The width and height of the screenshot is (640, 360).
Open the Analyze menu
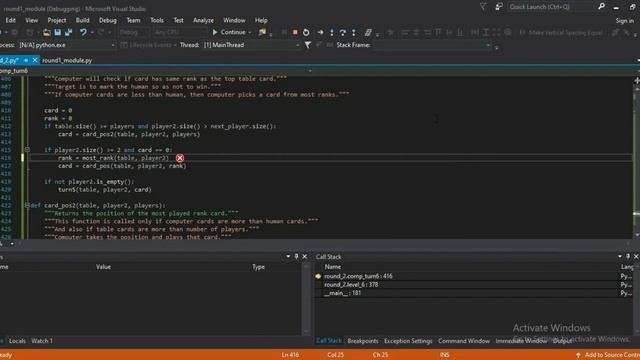point(203,20)
